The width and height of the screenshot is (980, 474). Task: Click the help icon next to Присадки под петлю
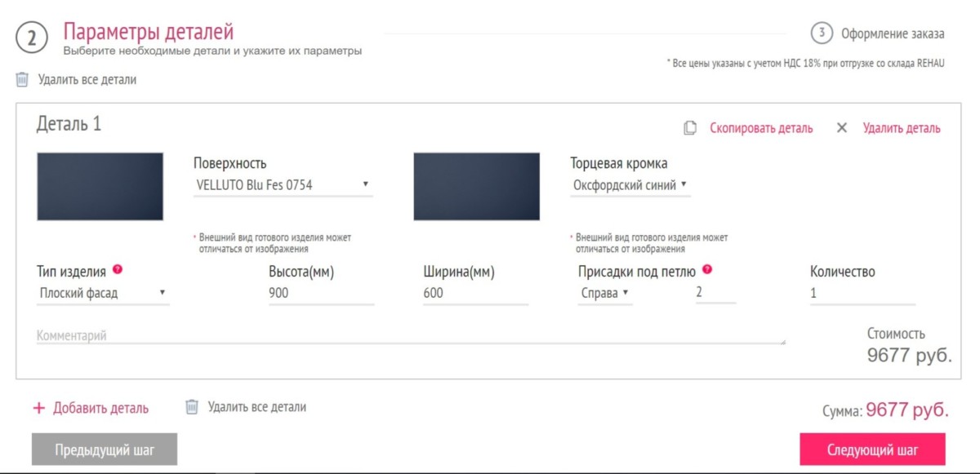[x=707, y=270]
